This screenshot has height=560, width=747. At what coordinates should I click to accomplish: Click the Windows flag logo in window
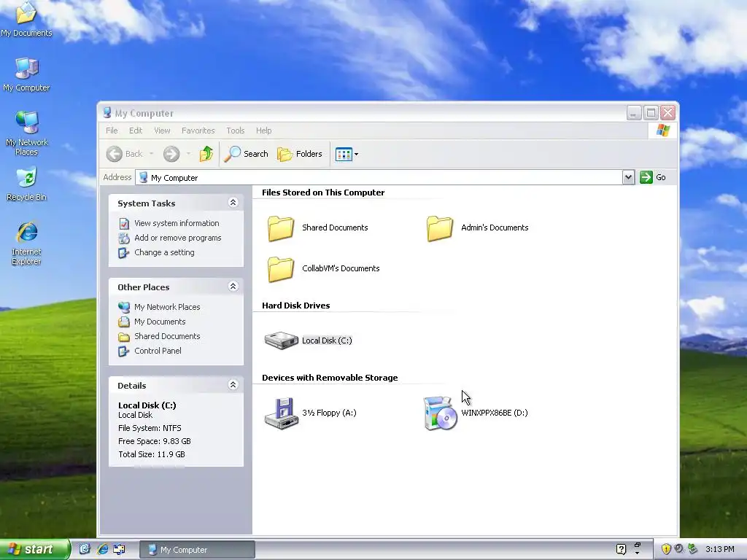coord(662,130)
